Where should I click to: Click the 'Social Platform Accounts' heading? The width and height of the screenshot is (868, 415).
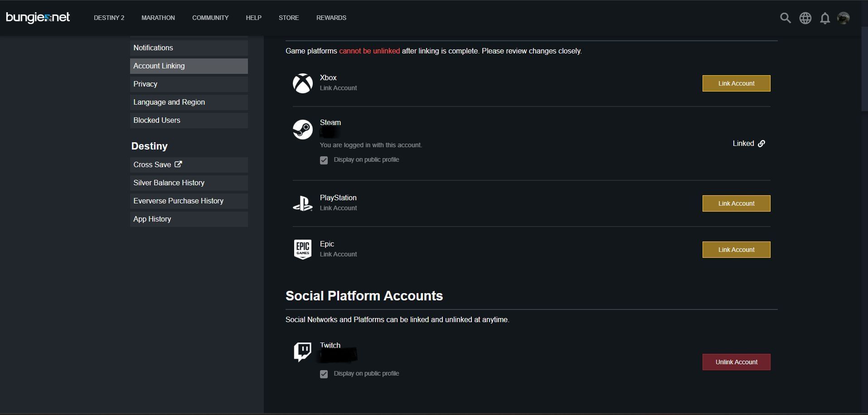pos(364,296)
